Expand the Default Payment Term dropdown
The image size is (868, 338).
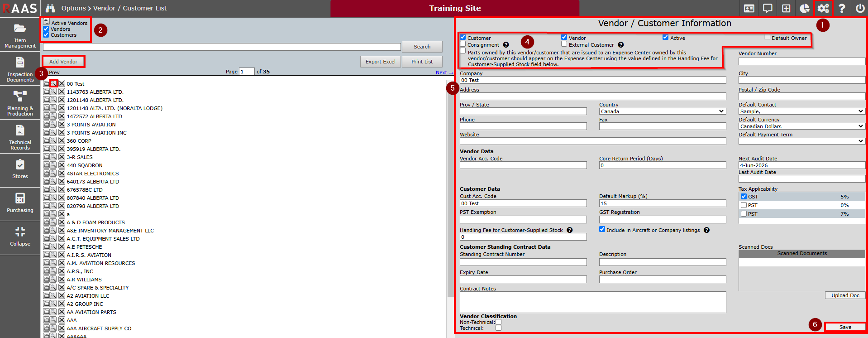[801, 141]
